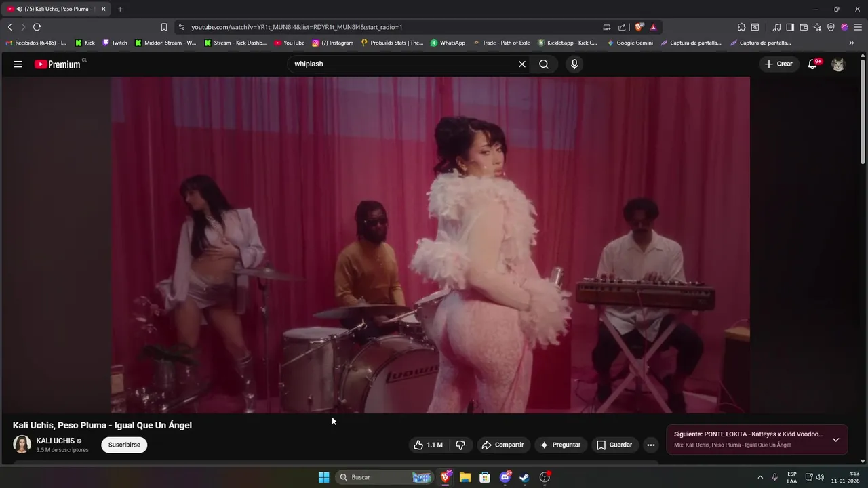Show hidden bookmarks overflow chevron

point(852,43)
